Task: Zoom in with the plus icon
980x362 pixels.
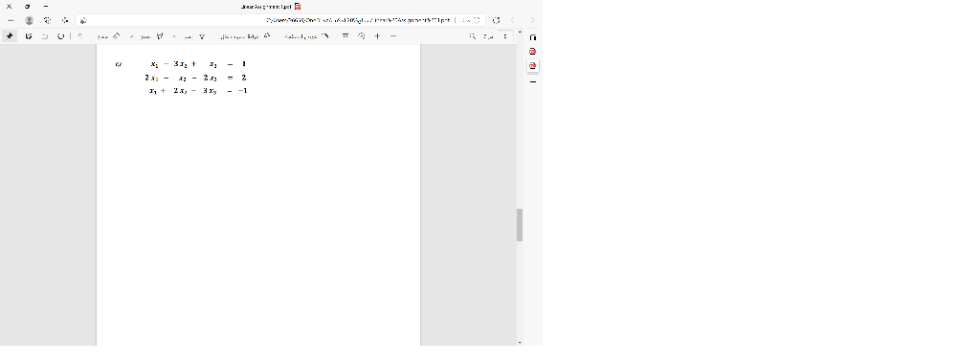Action: click(377, 36)
